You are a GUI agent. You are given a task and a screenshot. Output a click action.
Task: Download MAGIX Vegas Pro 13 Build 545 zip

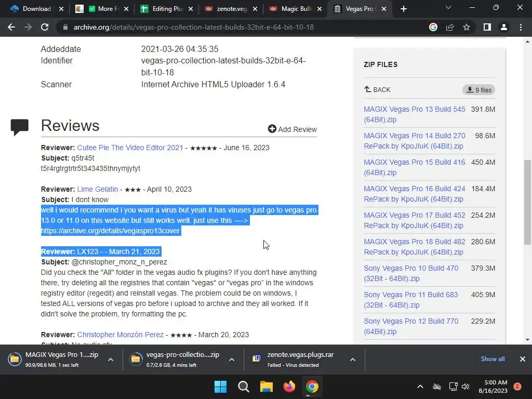tap(414, 114)
